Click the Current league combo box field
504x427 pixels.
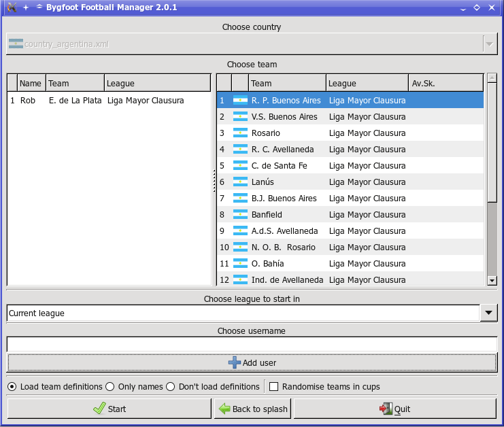click(243, 313)
